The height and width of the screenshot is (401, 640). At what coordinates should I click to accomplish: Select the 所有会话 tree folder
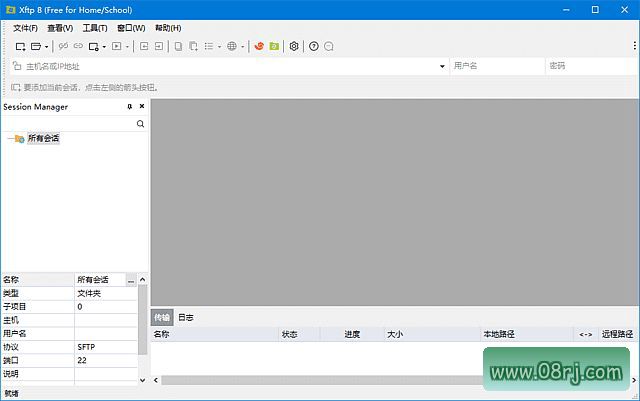click(43, 138)
